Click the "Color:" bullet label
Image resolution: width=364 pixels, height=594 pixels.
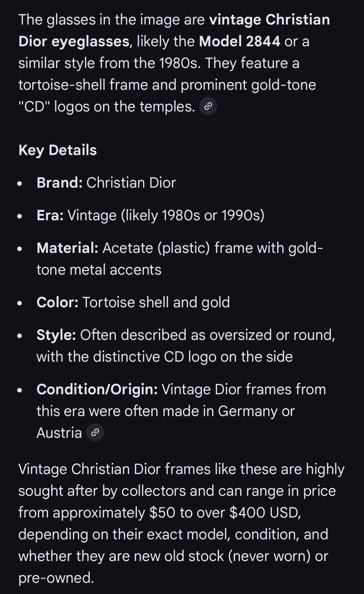pos(57,302)
